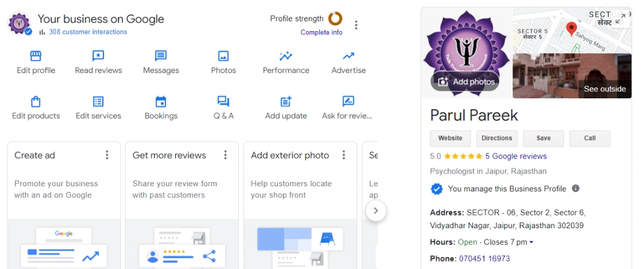Click the Add update icon
This screenshot has height=269, width=644.
[286, 102]
